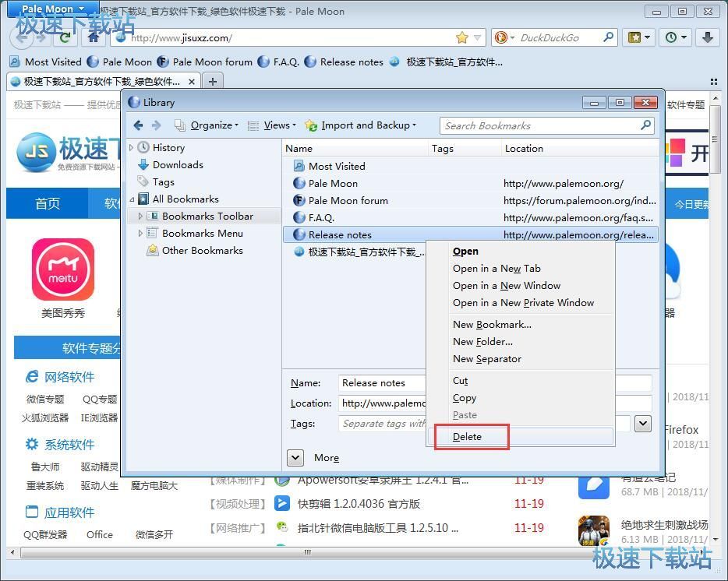This screenshot has height=581, width=728.
Task: Click the downloads arrow toolbar icon
Action: click(708, 37)
